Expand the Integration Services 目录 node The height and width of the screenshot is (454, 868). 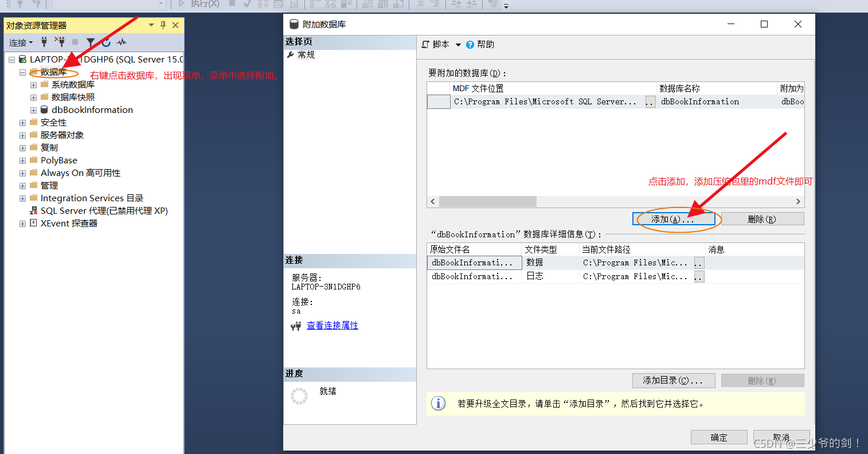tap(22, 198)
